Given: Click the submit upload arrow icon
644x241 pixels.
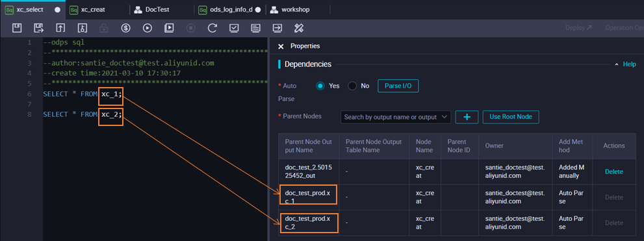Looking at the screenshot, I should click(x=60, y=28).
